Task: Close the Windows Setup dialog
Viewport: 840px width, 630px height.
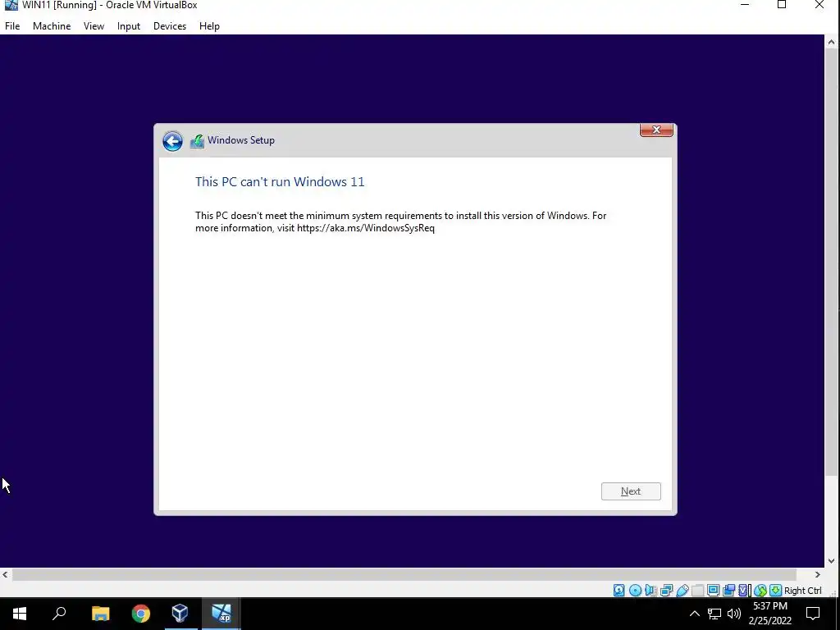Action: (656, 130)
